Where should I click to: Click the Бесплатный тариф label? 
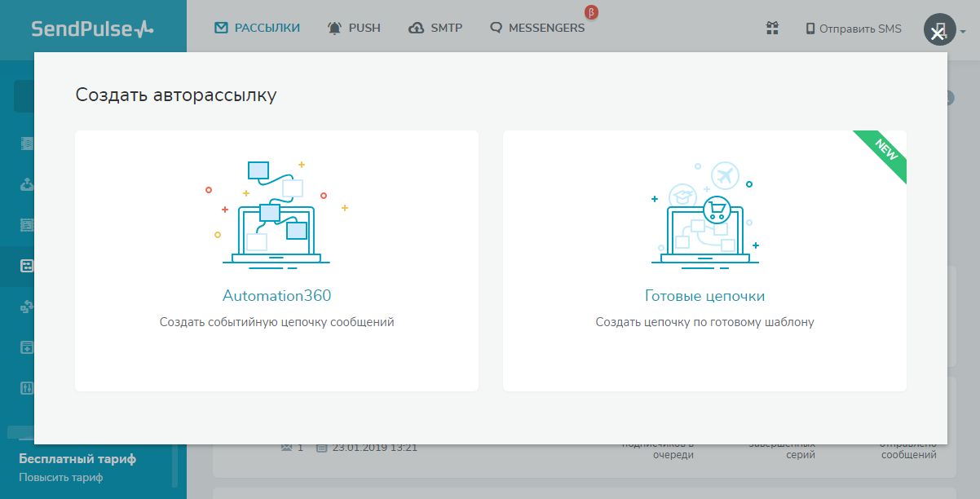[77, 459]
